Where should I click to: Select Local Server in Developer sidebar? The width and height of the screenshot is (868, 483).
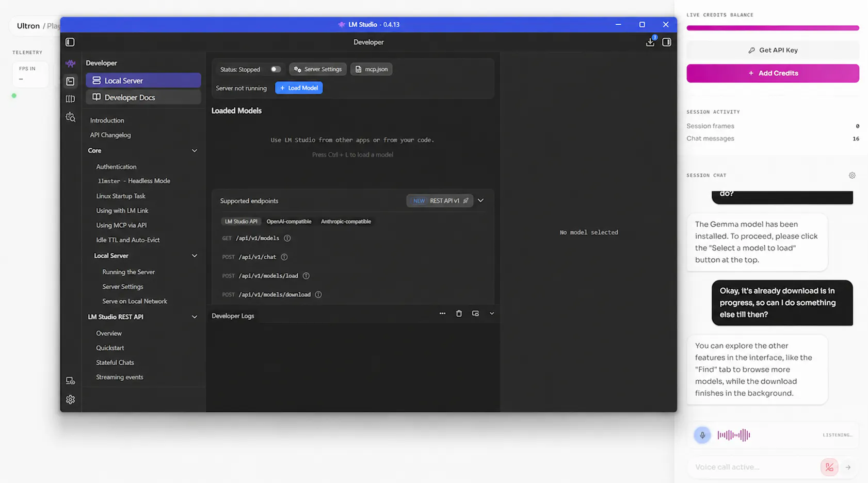(x=143, y=81)
